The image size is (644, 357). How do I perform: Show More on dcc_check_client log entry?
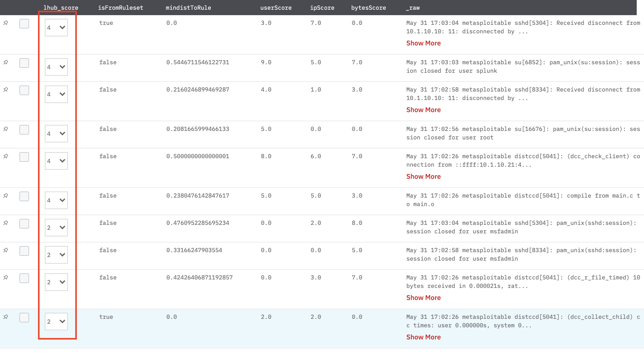(x=423, y=177)
